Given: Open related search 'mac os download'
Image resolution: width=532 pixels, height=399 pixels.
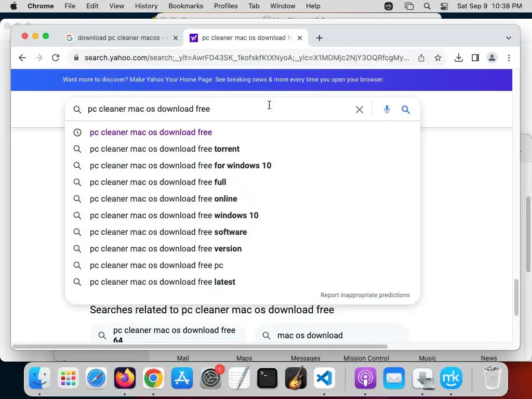Looking at the screenshot, I should coord(332,335).
